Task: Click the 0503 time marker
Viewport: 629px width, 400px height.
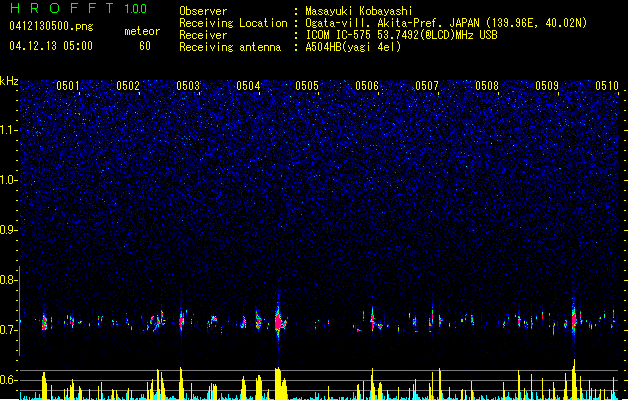Action: [x=188, y=86]
